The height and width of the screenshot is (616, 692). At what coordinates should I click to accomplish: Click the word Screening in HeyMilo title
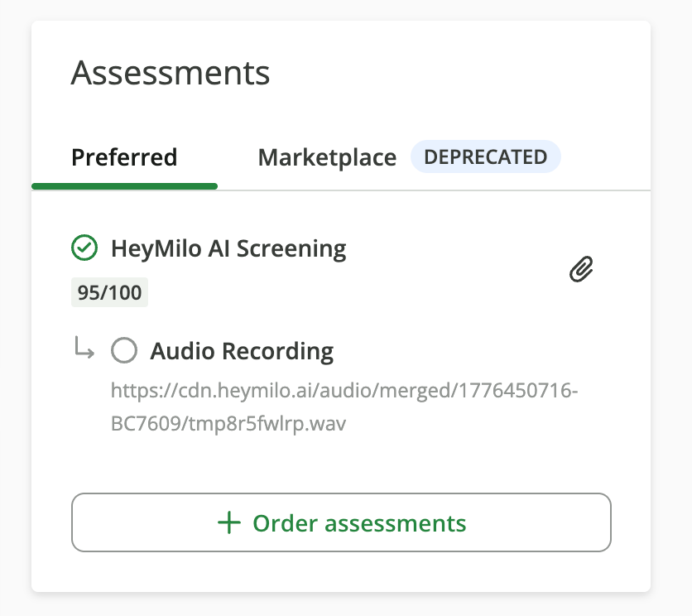coord(291,249)
